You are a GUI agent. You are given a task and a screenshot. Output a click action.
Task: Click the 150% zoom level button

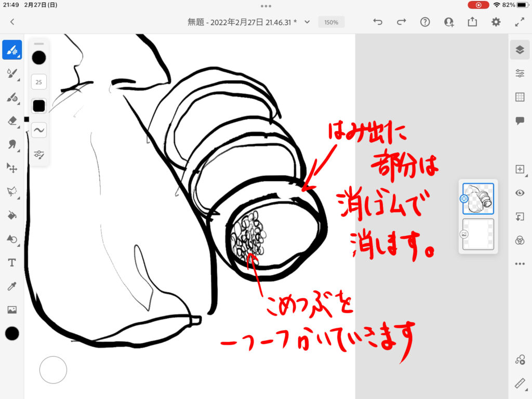331,22
